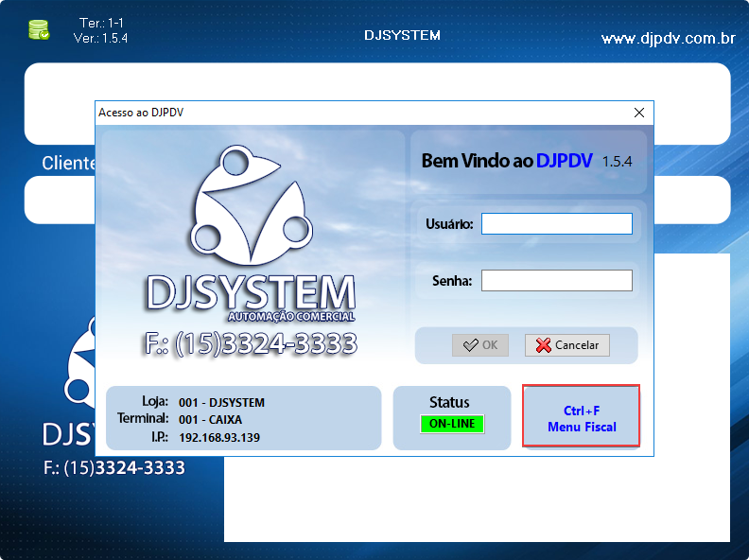The width and height of the screenshot is (749, 560).
Task: Open the www.djpdv.com.br website link
Action: (x=668, y=39)
